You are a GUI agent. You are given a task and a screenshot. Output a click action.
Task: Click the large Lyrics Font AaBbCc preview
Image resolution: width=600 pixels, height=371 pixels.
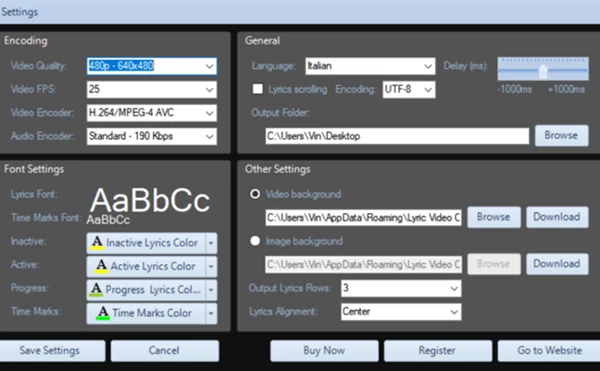coord(150,200)
